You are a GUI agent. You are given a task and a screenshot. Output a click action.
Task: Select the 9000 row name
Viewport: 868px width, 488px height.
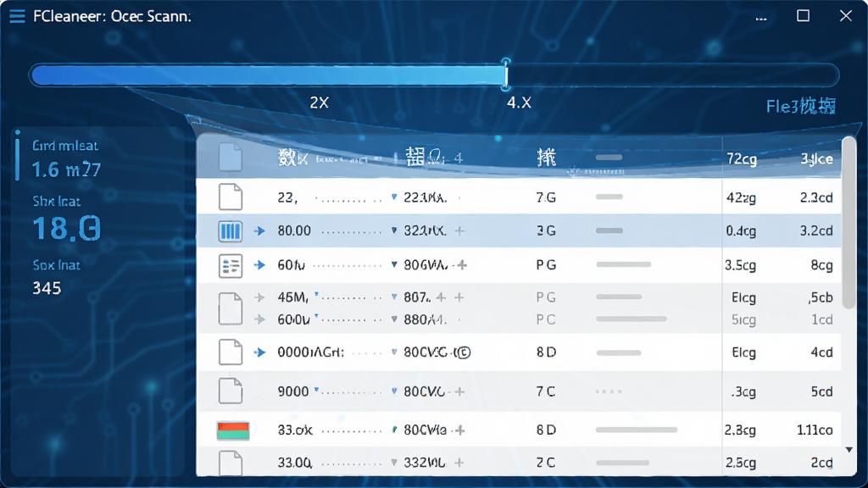click(292, 391)
